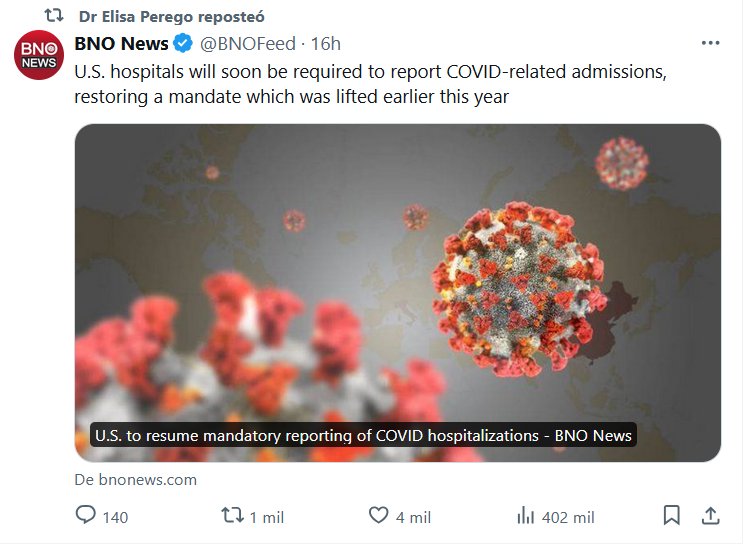This screenshot has width=746, height=544.
Task: Click the reply comment icon
Action: (87, 516)
